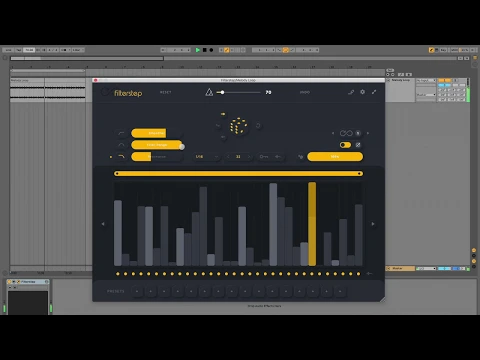
Task: Click the highlighted yellow step bar
Action: coord(312,224)
